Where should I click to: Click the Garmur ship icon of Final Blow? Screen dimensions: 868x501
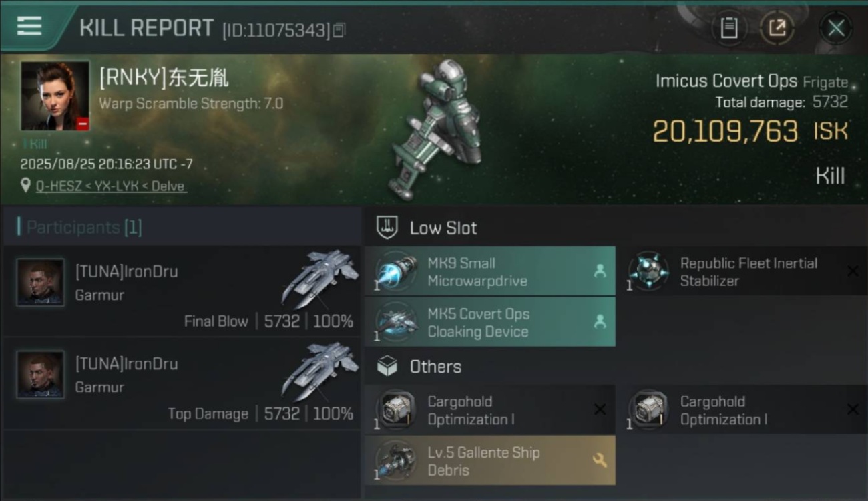(x=320, y=278)
